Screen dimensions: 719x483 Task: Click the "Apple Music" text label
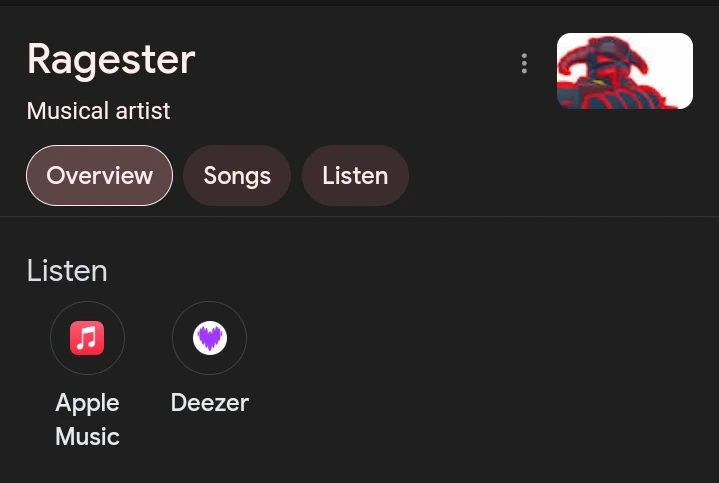pyautogui.click(x=87, y=419)
